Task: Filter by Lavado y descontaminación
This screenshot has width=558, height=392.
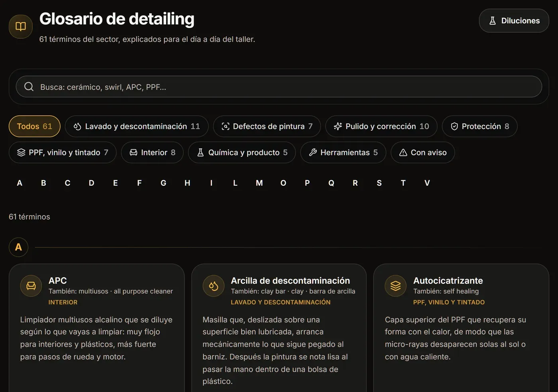Action: tap(137, 126)
